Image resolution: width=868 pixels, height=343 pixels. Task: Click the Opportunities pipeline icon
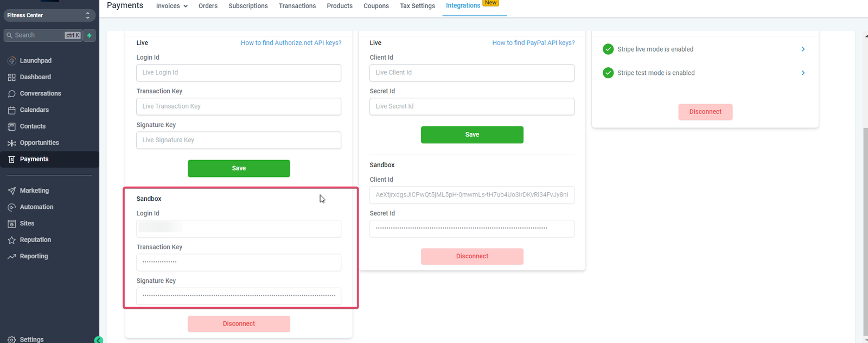[11, 143]
